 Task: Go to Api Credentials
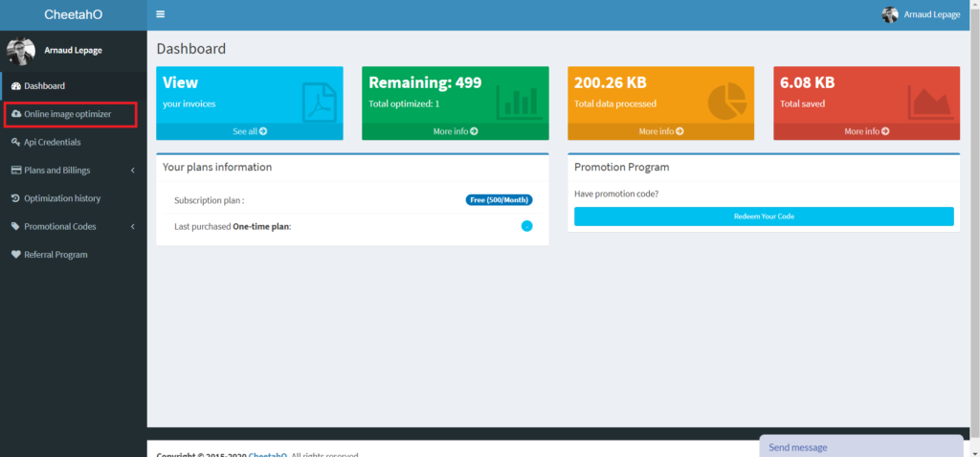[x=74, y=142]
